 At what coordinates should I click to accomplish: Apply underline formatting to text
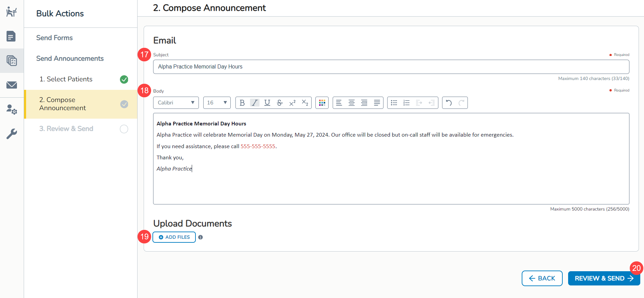(x=267, y=103)
